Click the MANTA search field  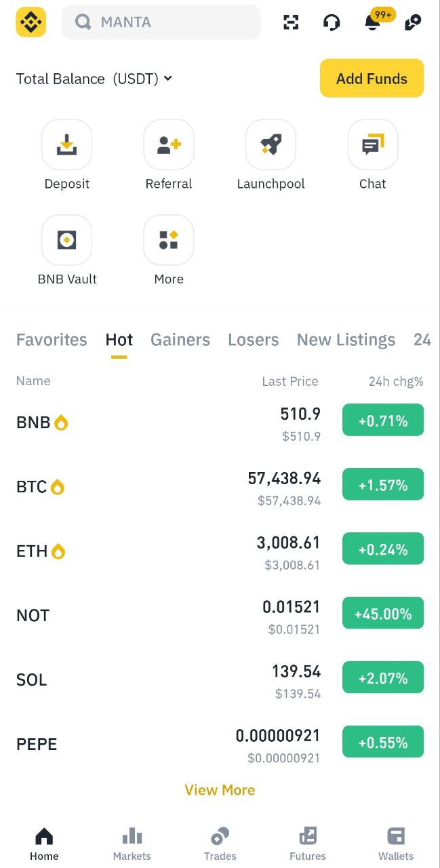tap(161, 22)
